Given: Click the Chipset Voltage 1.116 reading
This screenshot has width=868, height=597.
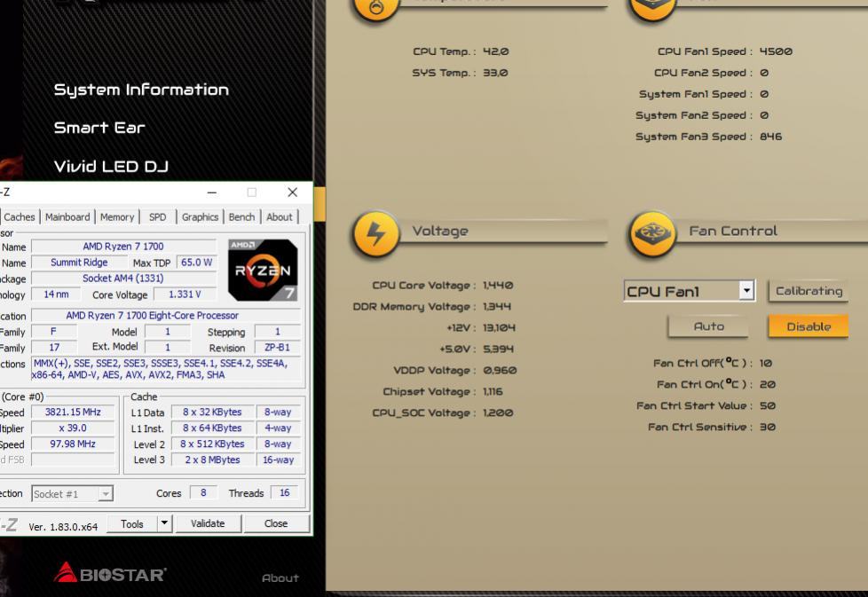Looking at the screenshot, I should tap(493, 392).
